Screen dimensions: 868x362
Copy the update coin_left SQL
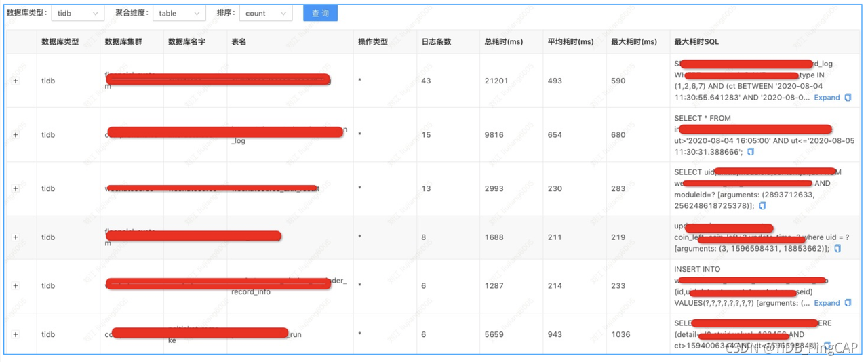click(x=837, y=249)
